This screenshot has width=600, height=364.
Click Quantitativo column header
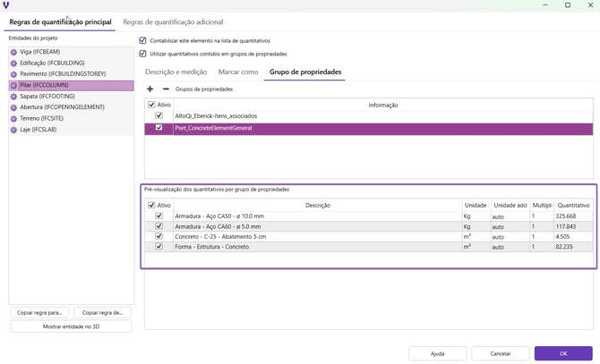pyautogui.click(x=573, y=206)
